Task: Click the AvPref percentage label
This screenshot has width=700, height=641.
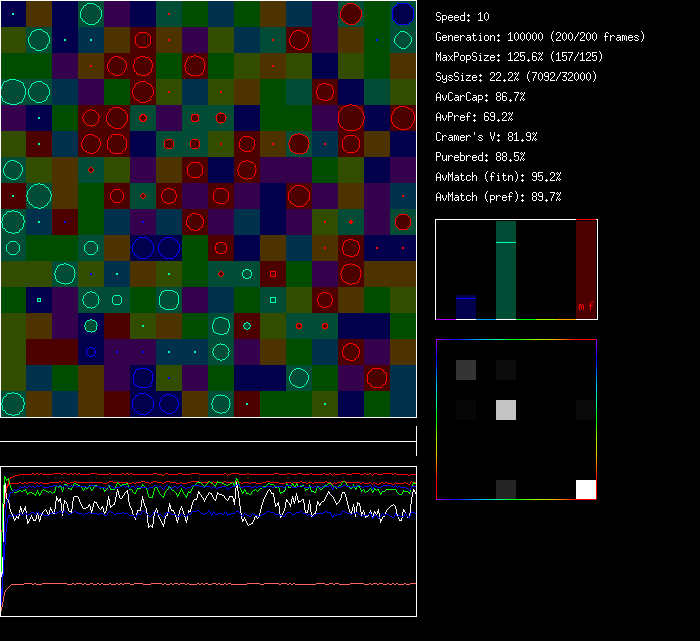Action: click(474, 117)
